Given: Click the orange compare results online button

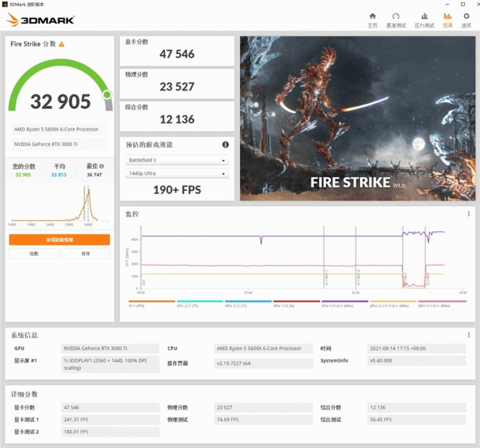Looking at the screenshot, I should point(60,239).
